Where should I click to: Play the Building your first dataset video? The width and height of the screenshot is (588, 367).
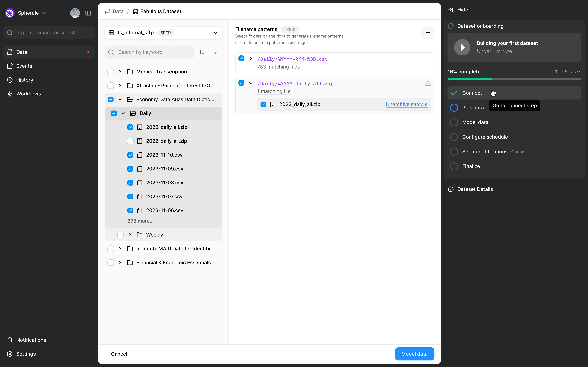462,47
